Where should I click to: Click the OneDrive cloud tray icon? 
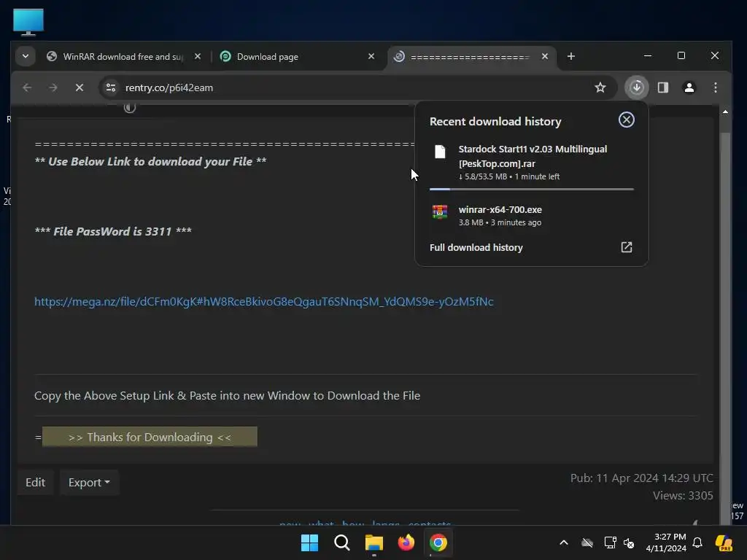[587, 542]
